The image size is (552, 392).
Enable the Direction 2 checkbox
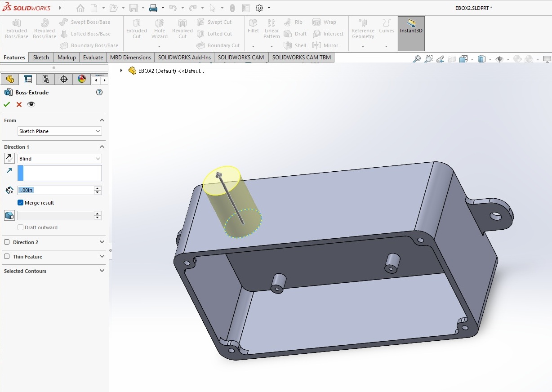pos(7,242)
